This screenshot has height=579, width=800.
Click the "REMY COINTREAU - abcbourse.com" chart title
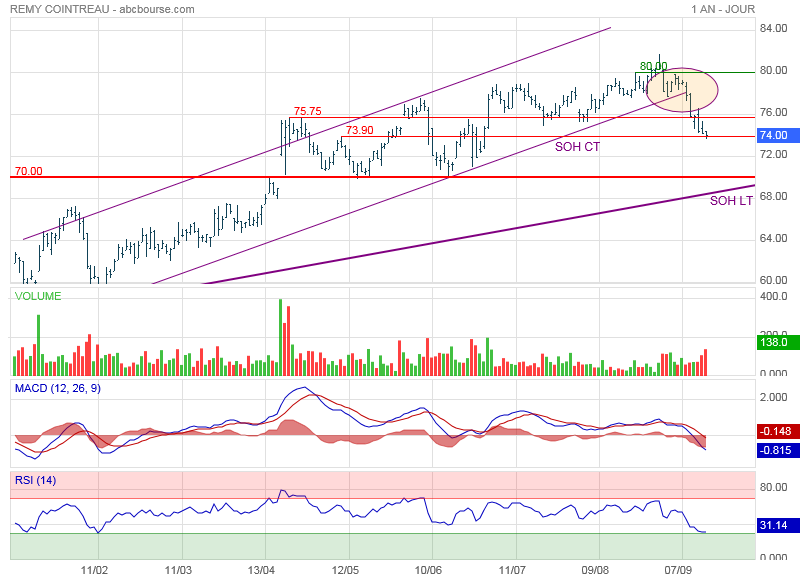click(102, 9)
